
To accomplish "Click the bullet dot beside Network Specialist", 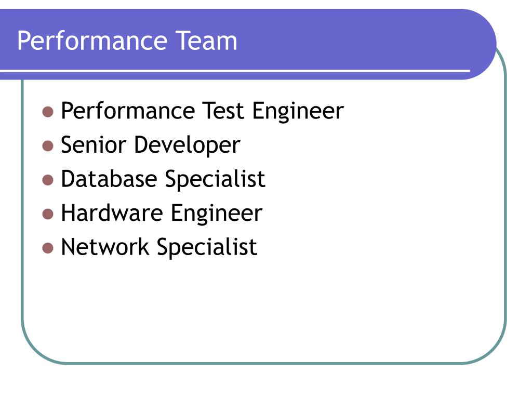I will coord(48,248).
